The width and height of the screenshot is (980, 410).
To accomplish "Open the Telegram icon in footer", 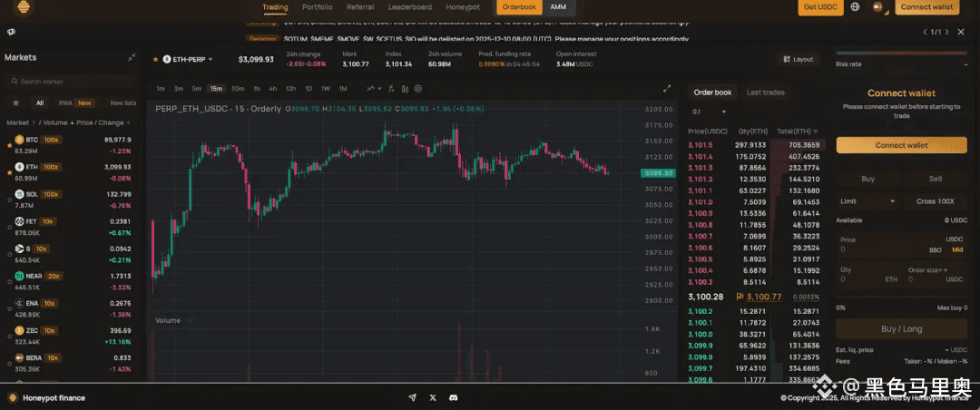I will tap(412, 397).
